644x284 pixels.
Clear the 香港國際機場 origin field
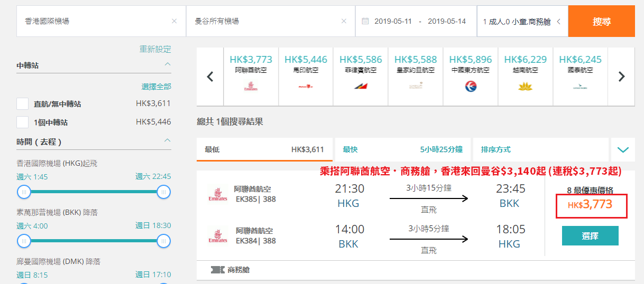point(174,22)
